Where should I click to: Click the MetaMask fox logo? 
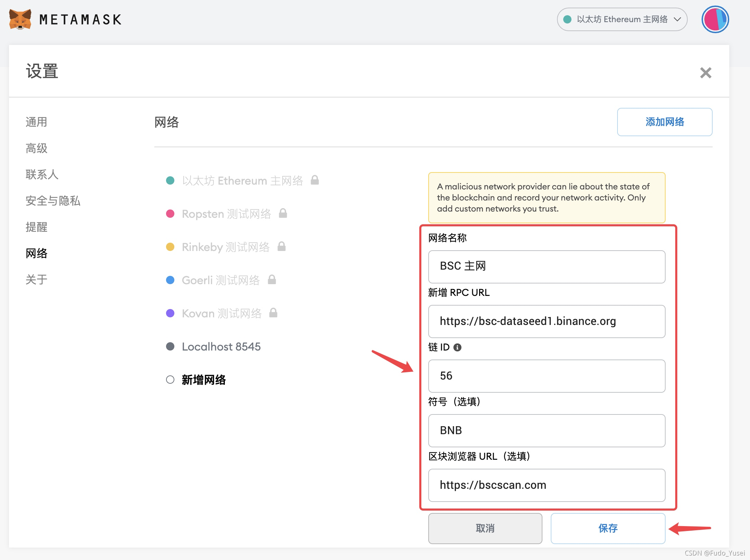click(20, 19)
